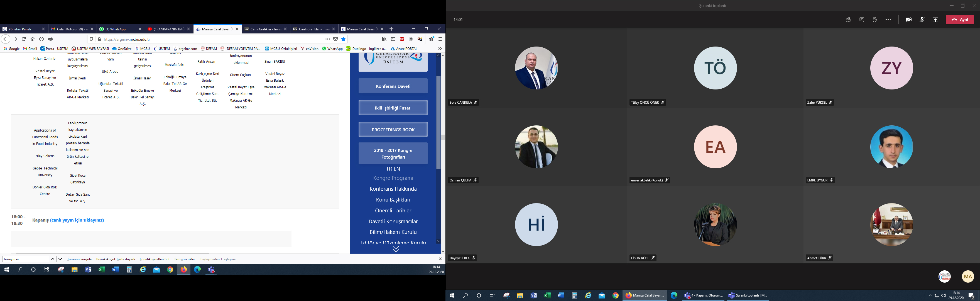
Task: Switch to Gelen Kutusu Gmail tab
Action: [69, 29]
